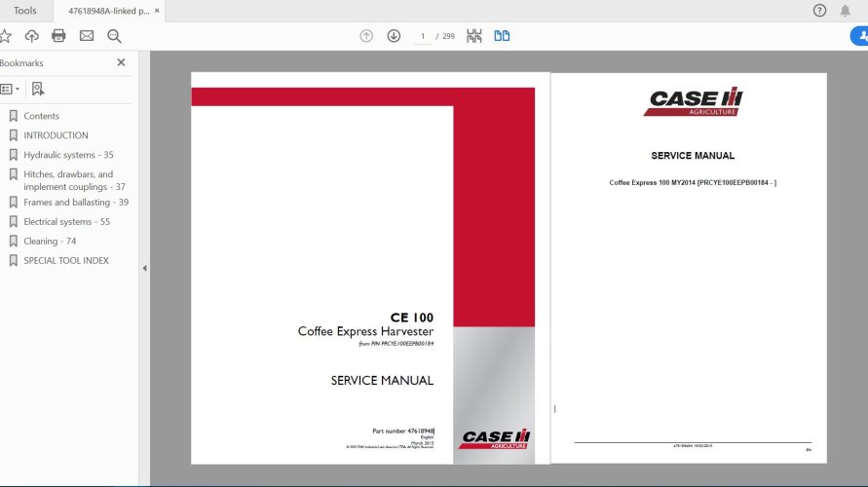The image size is (868, 487).
Task: Print the document with the printer icon
Action: click(x=58, y=36)
